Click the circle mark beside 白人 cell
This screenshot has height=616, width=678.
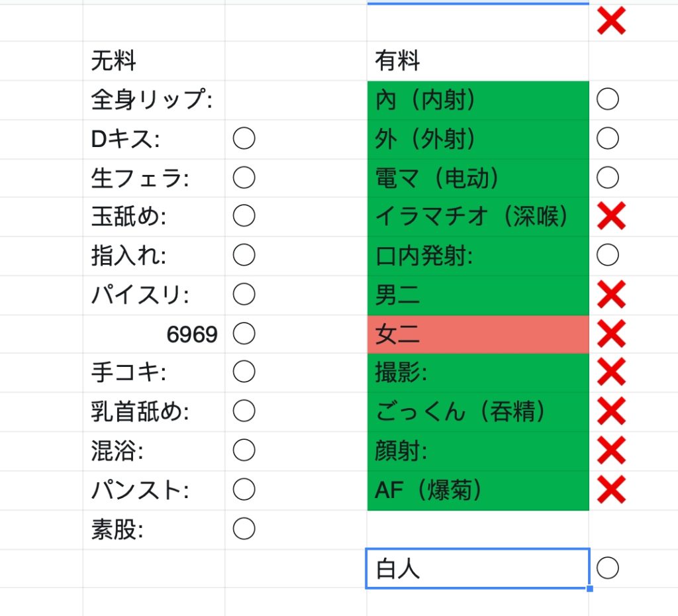point(608,568)
